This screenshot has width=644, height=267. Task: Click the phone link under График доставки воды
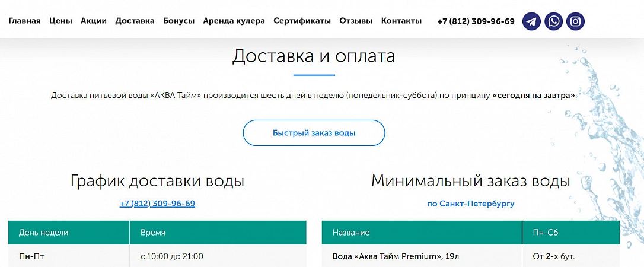click(x=157, y=204)
